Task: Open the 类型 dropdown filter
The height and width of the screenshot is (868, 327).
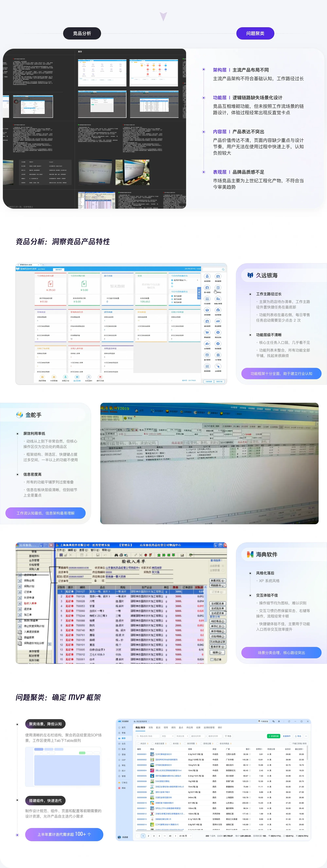Action: [168, 736]
